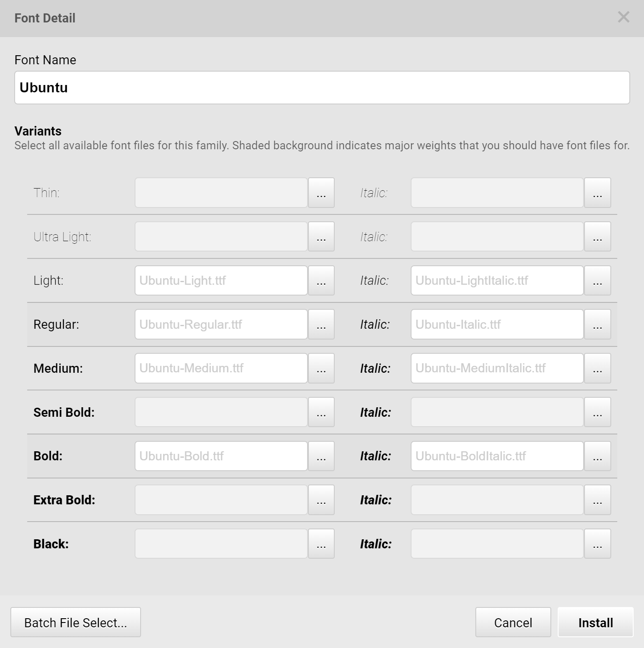
Task: Browse for Light font file
Action: tap(321, 280)
